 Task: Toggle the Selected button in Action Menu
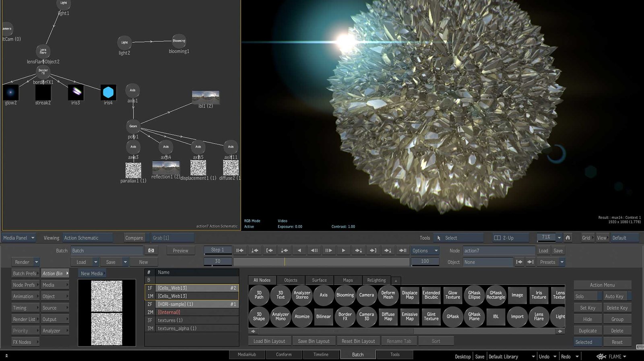click(x=587, y=342)
